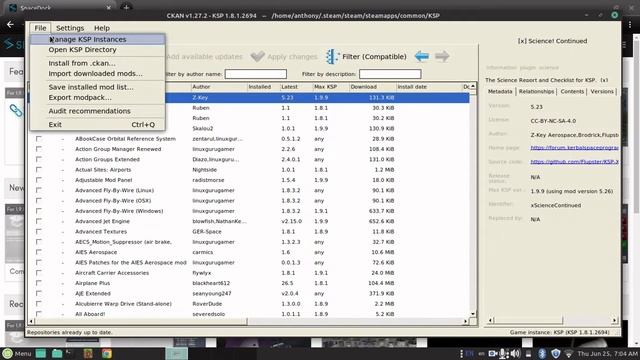640x360 pixels.
Task: Click the Apply changes checkmark icon
Action: (x=258, y=56)
